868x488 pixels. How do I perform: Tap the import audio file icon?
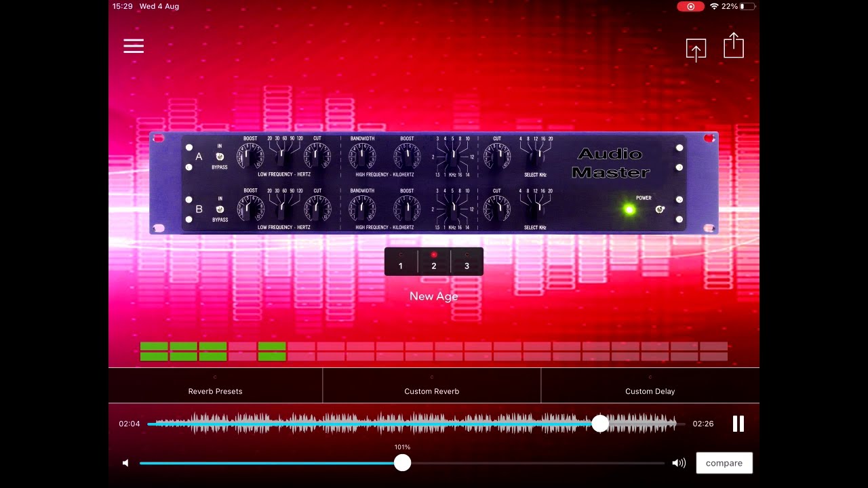tap(696, 50)
